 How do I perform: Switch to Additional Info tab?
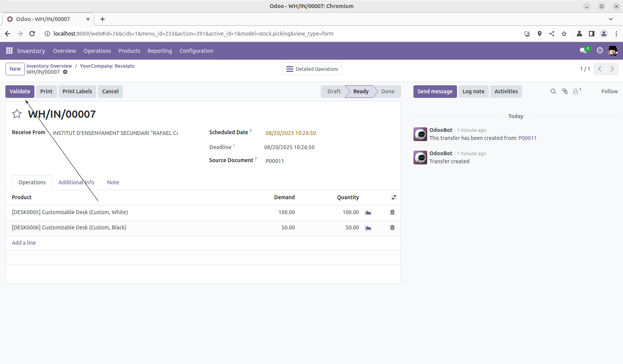76,182
